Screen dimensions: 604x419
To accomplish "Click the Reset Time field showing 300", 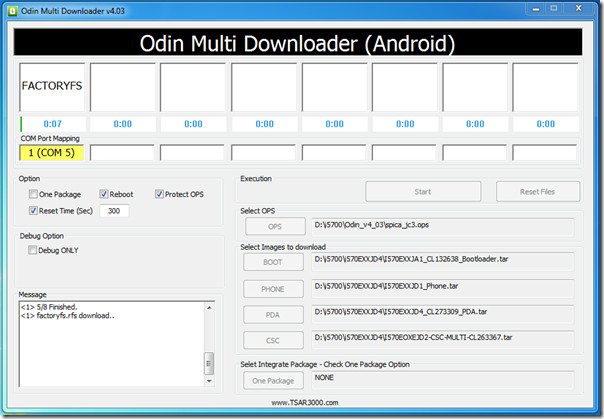I will [114, 211].
